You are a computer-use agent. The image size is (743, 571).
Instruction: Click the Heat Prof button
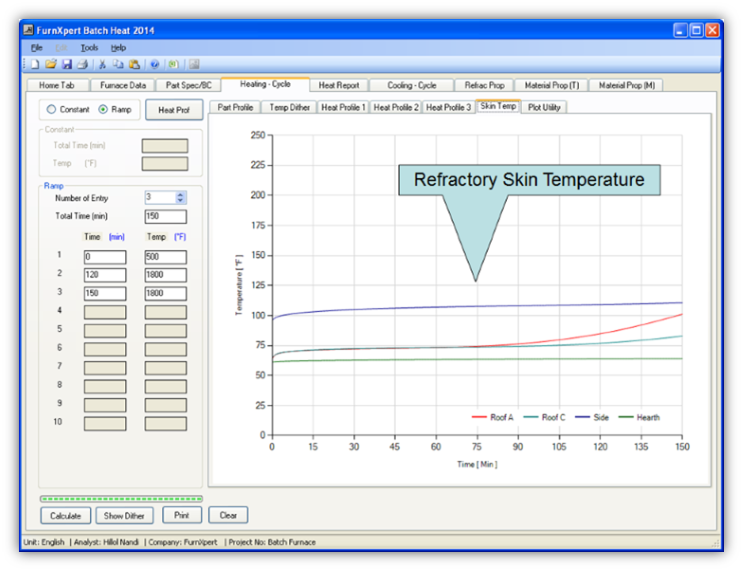pyautogui.click(x=174, y=110)
